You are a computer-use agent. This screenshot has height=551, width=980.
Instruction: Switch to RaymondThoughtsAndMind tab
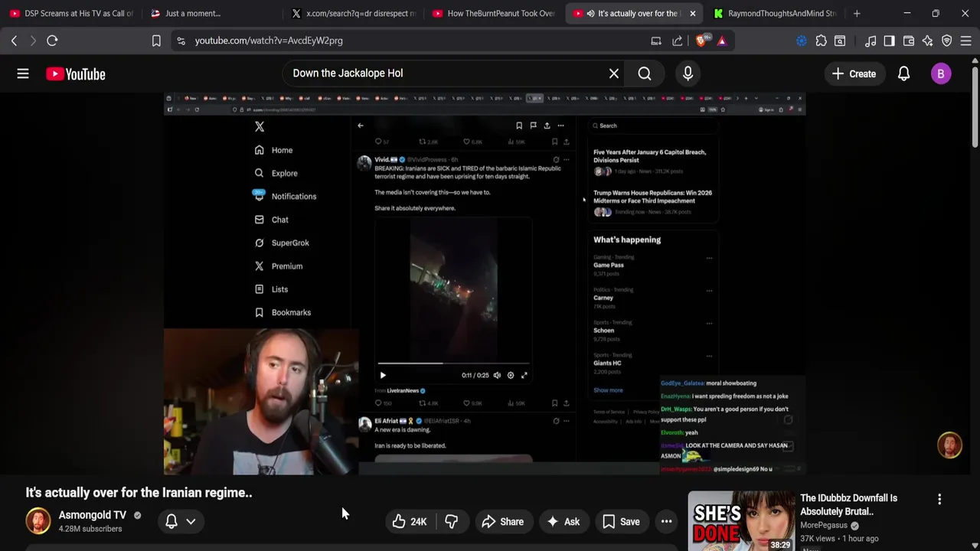pyautogui.click(x=775, y=13)
